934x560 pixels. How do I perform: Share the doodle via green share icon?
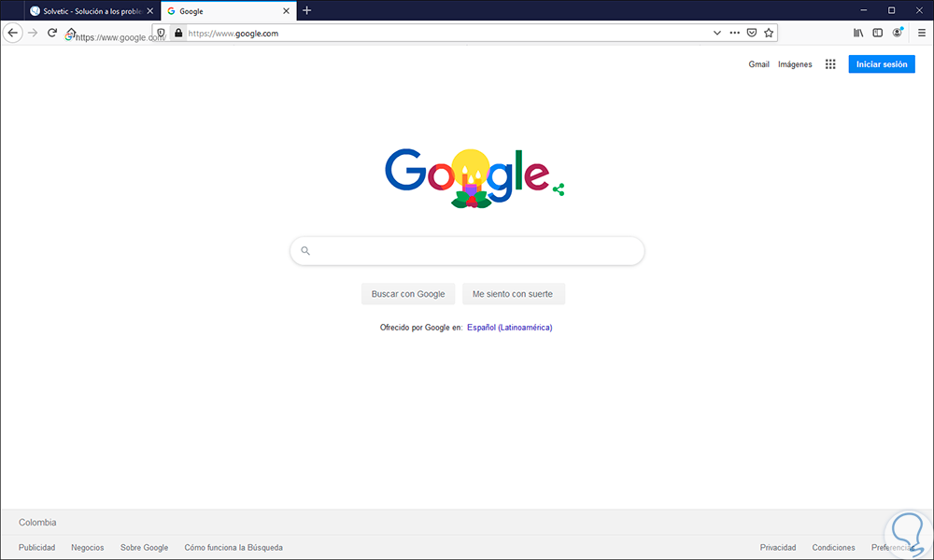559,189
